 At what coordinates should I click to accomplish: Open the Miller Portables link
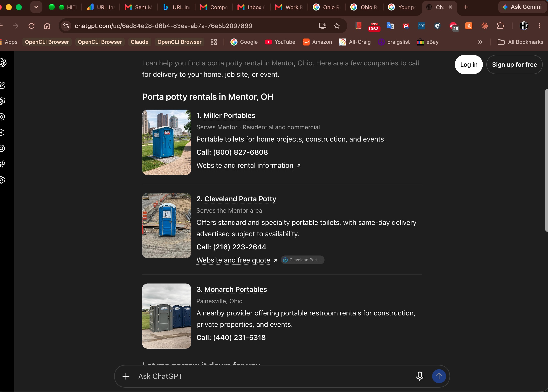click(229, 115)
